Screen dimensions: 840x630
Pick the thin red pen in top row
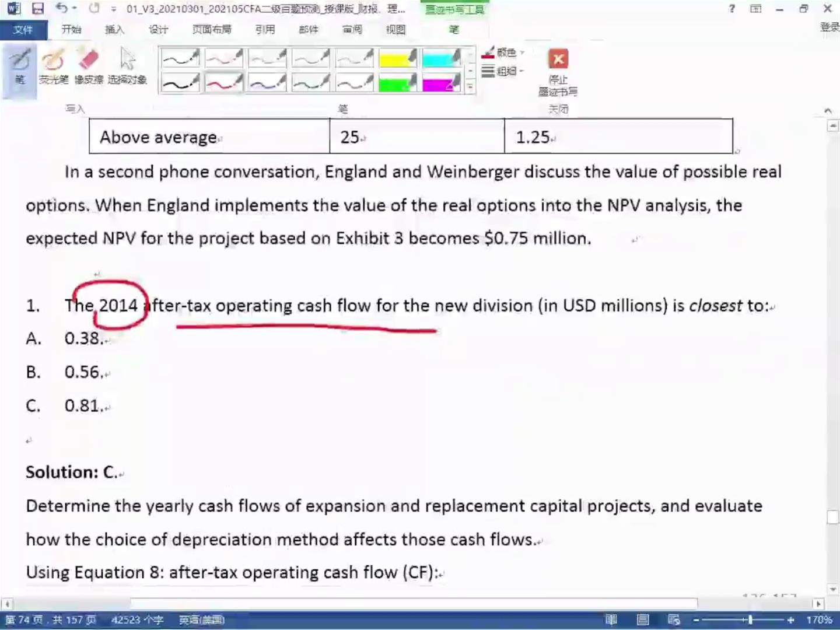(224, 58)
